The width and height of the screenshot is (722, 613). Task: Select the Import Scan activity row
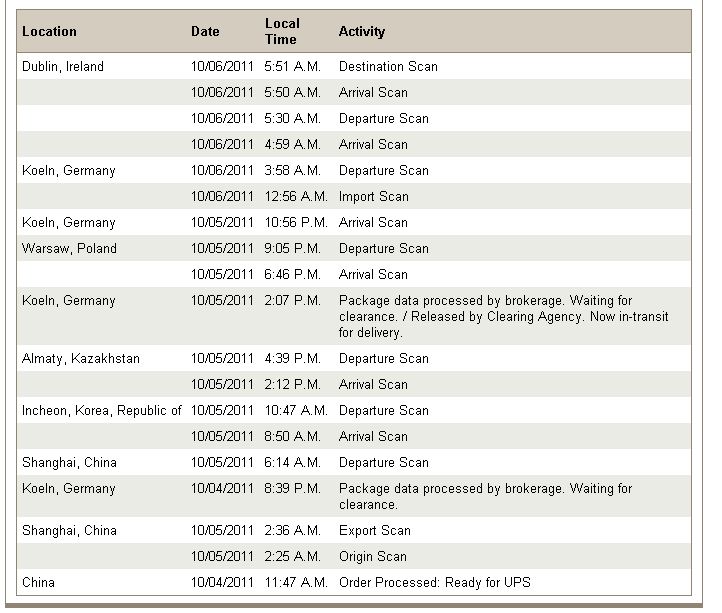tap(354, 196)
